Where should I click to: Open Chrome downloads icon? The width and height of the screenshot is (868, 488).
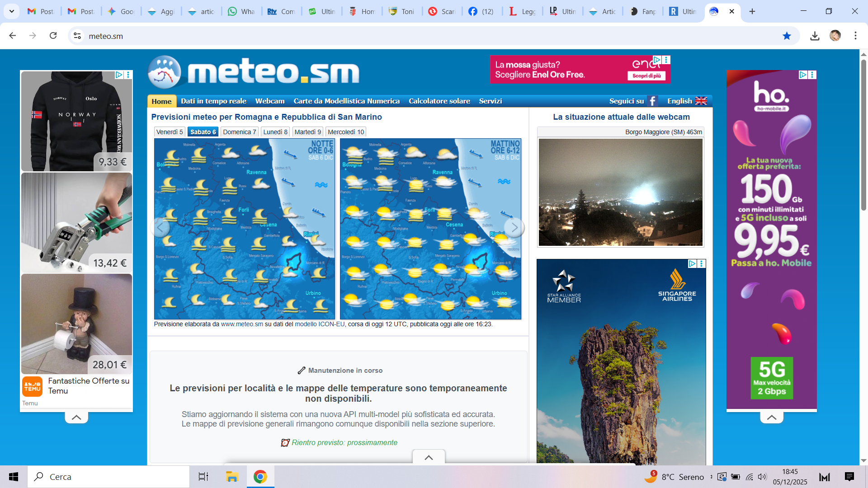[x=815, y=36]
